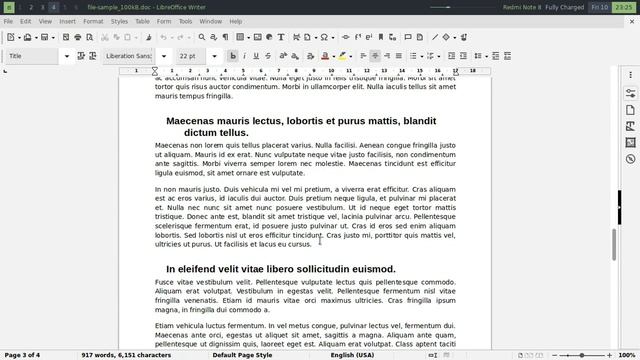Toggle Align Right paragraph button

click(x=387, y=56)
